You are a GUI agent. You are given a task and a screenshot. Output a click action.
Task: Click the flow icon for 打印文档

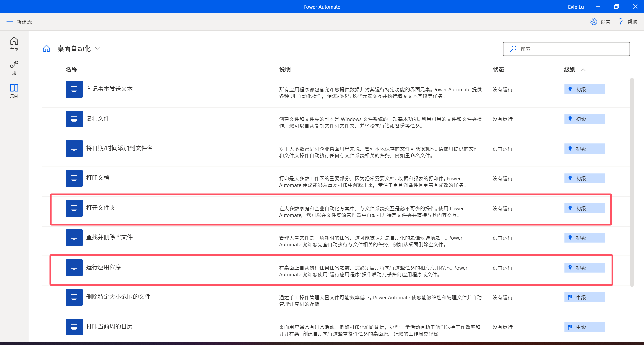(x=74, y=178)
